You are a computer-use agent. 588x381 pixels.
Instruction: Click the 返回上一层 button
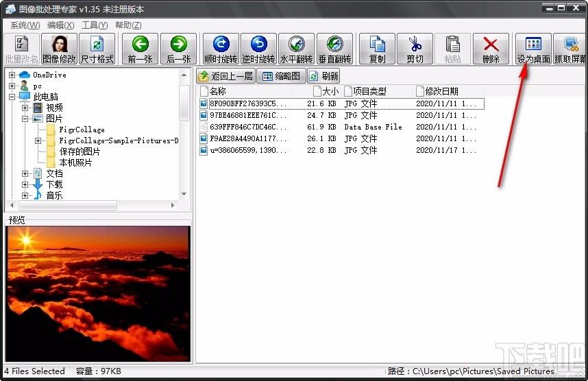pyautogui.click(x=225, y=76)
